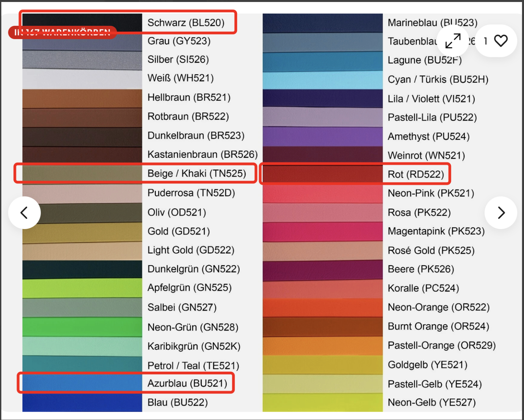This screenshot has width=524, height=420.
Task: Select the 'Rotbraun (BR522)' label
Action: pos(188,117)
